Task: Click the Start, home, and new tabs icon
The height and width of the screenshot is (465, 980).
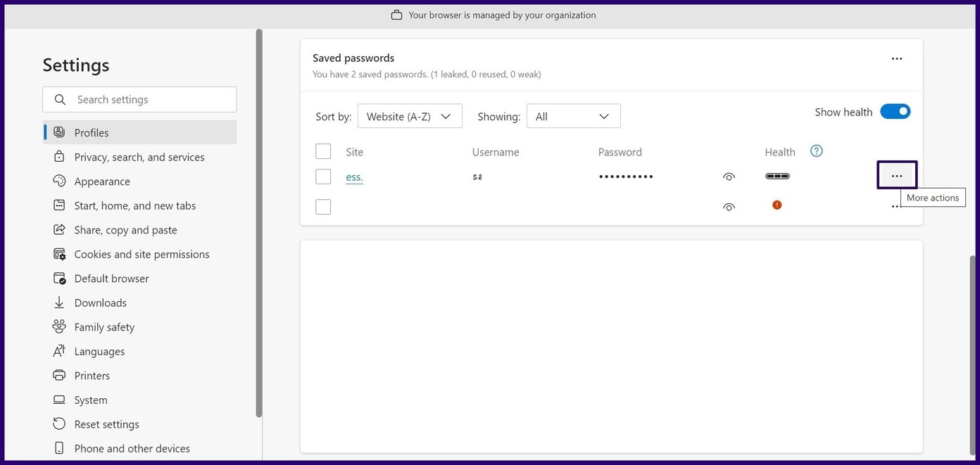Action: click(59, 205)
